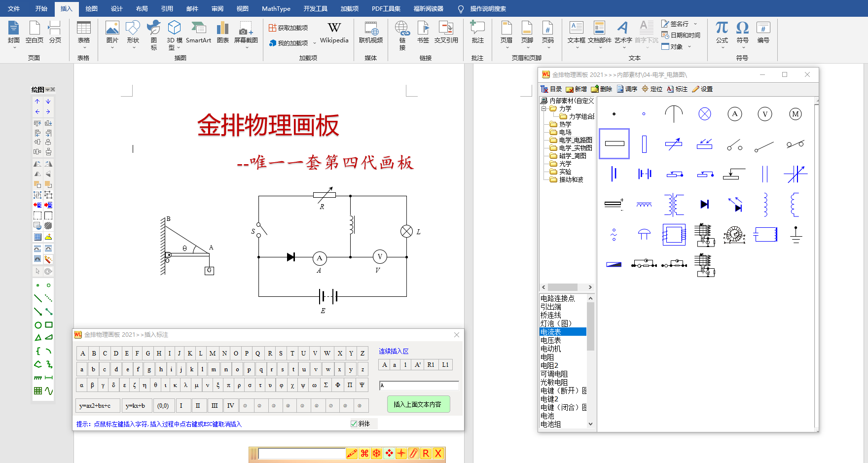Click the SmartArt icon in the ribbon
Viewport: 868px width, 463px height.
coord(198,33)
